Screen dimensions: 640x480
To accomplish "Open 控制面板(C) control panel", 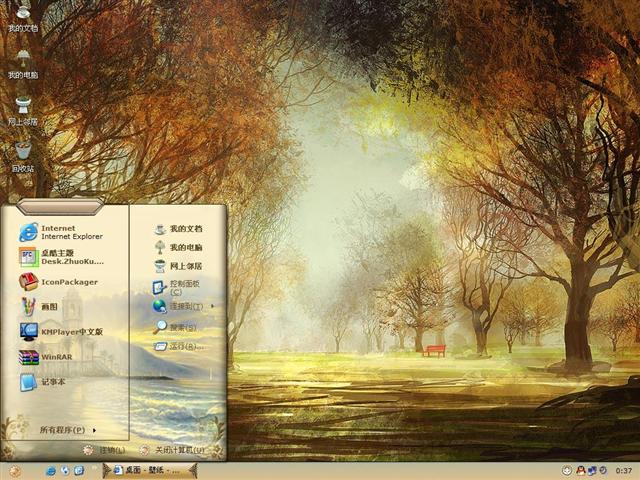I will (x=176, y=287).
